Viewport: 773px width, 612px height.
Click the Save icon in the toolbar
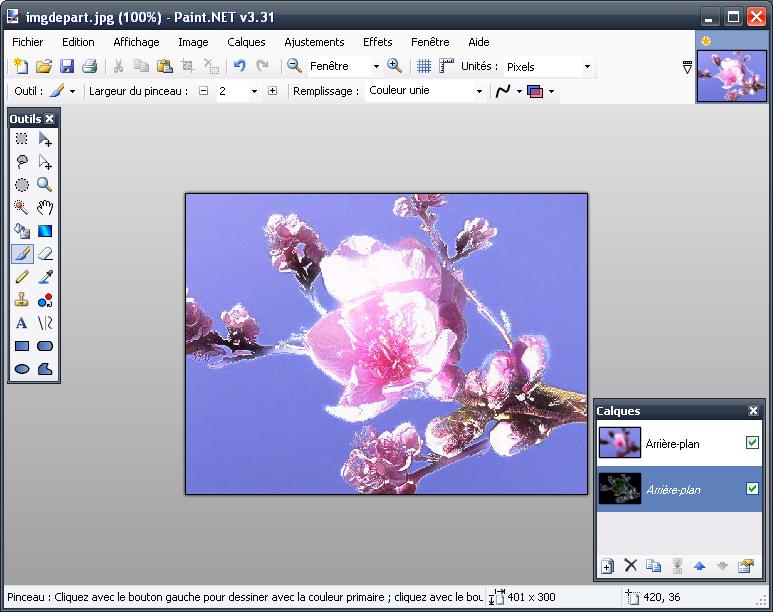[x=67, y=66]
